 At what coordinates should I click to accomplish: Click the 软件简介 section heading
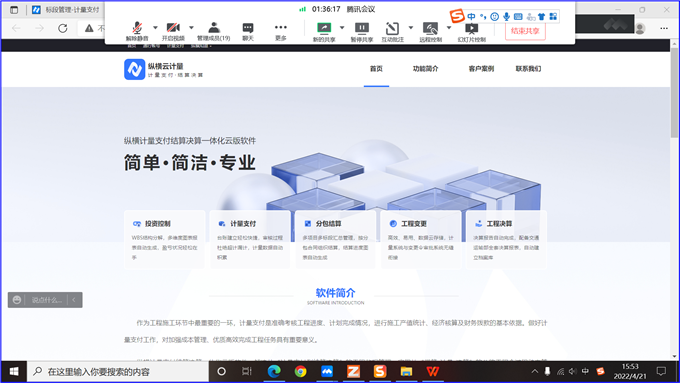click(335, 293)
